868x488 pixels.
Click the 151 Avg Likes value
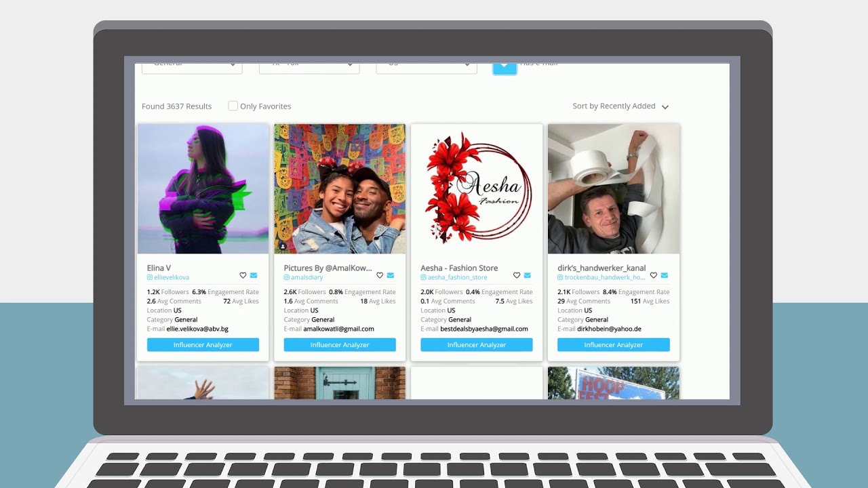tap(635, 301)
